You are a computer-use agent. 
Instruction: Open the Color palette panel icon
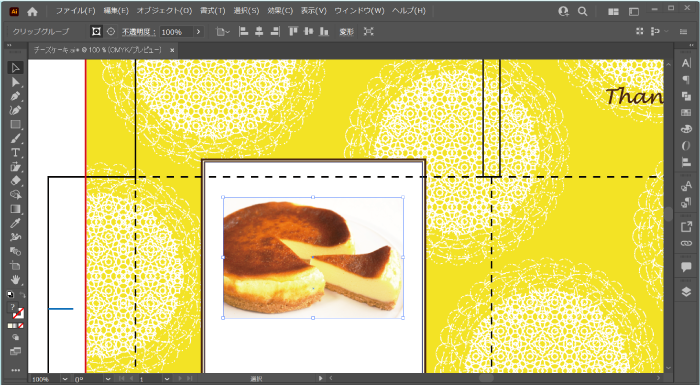[686, 129]
